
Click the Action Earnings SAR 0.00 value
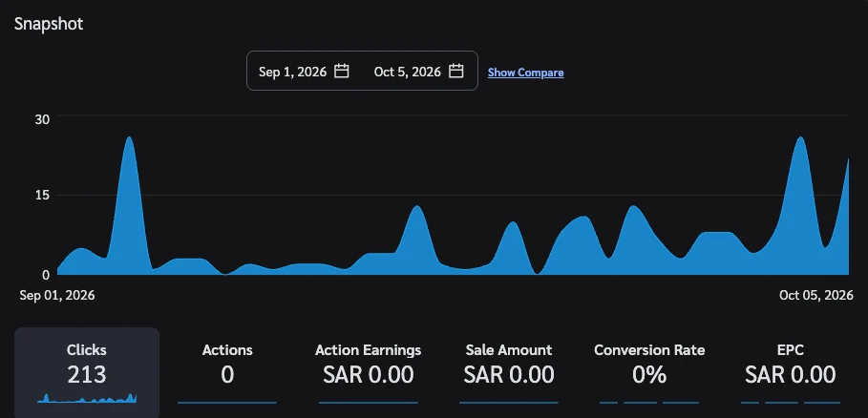pos(369,375)
